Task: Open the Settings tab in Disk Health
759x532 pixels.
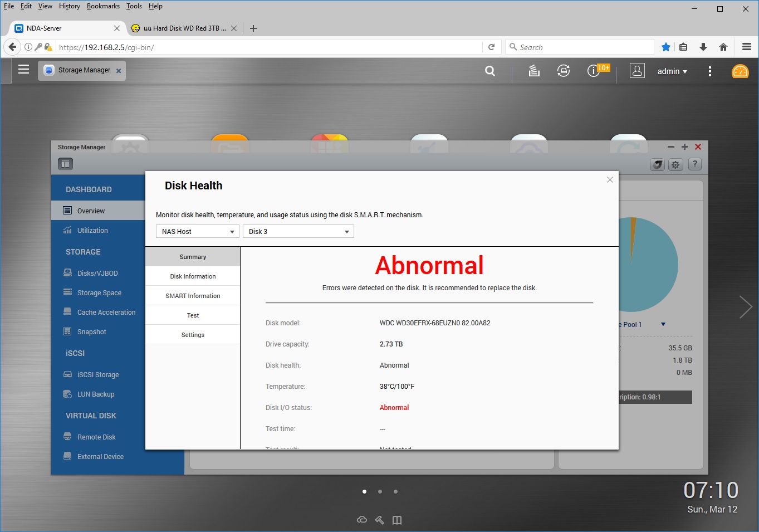Action: pyautogui.click(x=193, y=335)
